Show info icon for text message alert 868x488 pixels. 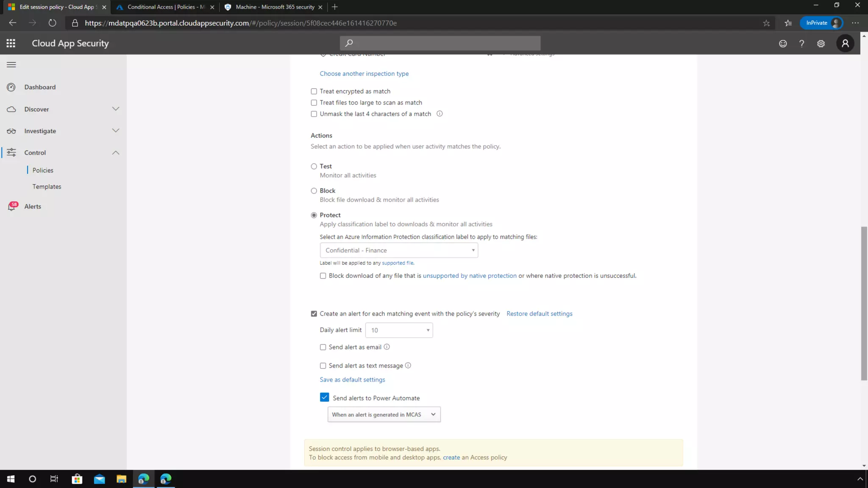click(408, 366)
